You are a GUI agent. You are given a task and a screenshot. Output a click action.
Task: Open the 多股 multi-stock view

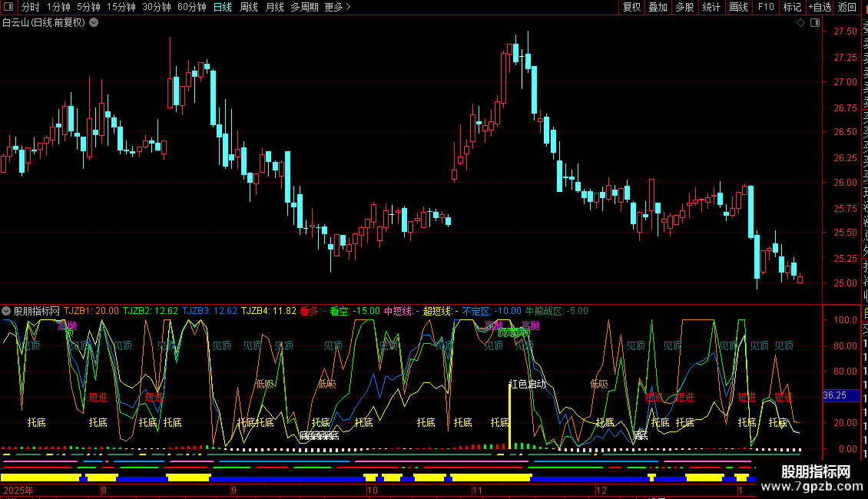684,7
